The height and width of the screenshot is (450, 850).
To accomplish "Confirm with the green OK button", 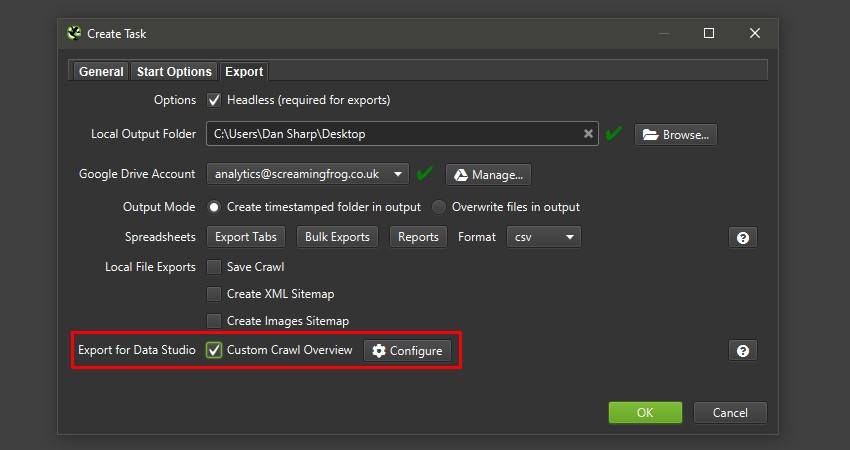I will click(645, 413).
